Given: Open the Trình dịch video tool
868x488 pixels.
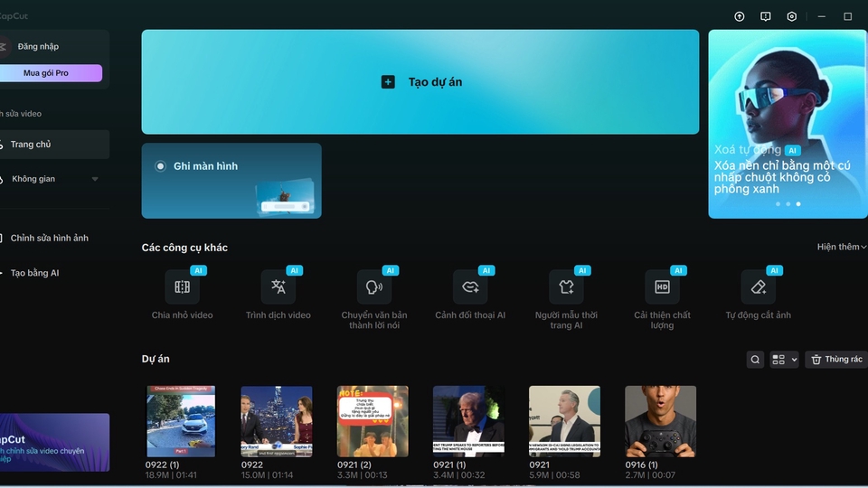Looking at the screenshot, I should (x=278, y=287).
